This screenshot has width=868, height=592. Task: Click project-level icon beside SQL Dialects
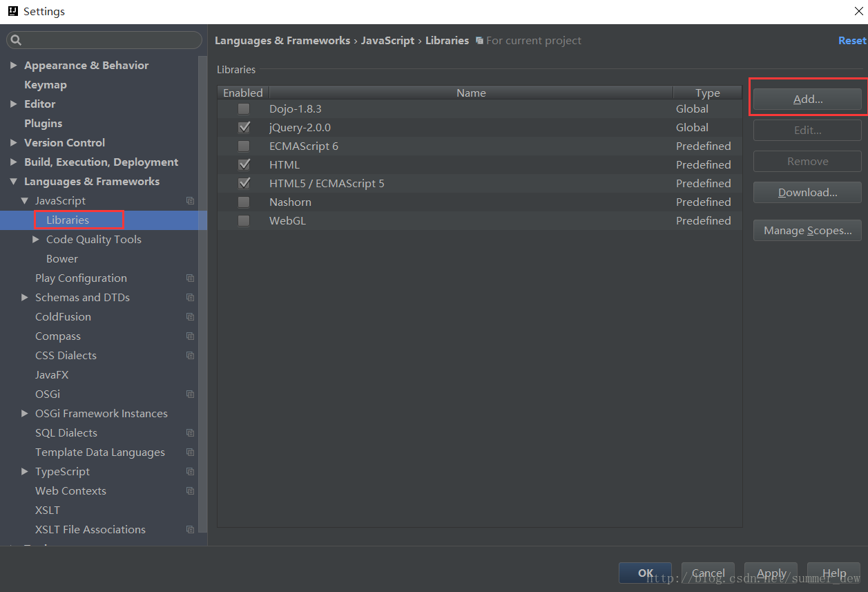click(x=191, y=433)
